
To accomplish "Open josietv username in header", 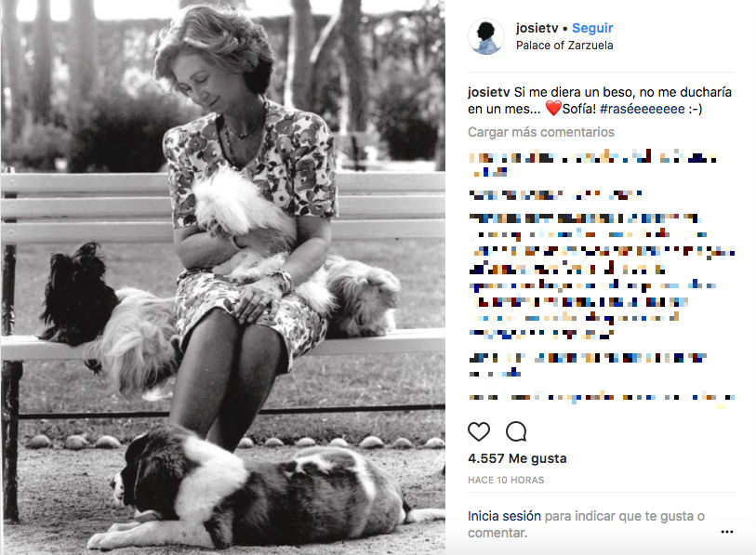I will [537, 28].
